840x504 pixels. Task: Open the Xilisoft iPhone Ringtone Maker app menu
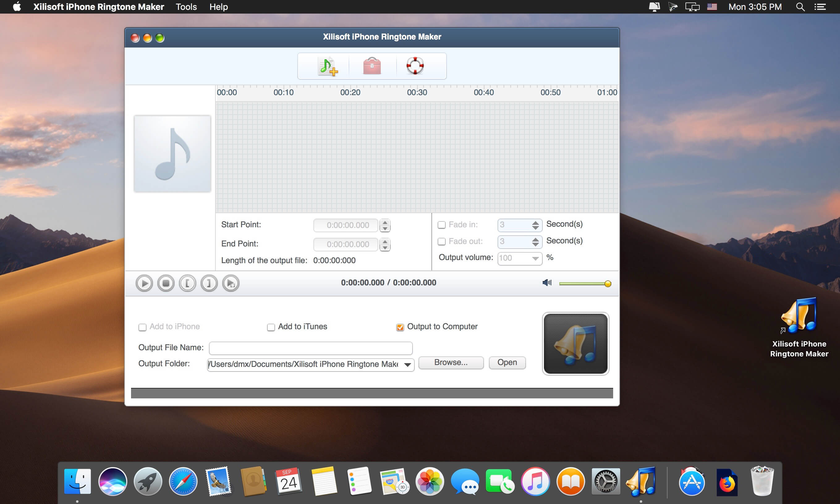(x=99, y=7)
